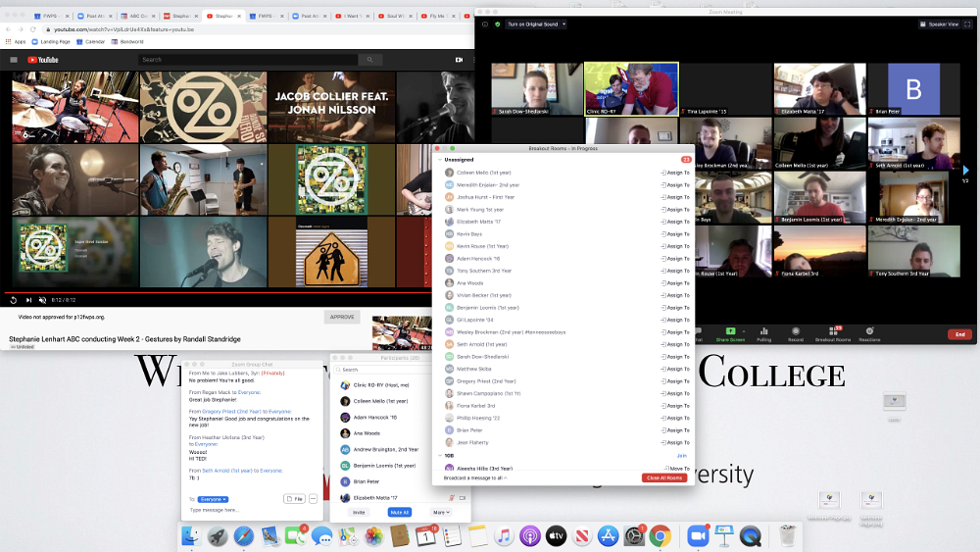
Task: Open Landing Page bookmark
Action: 51,42
